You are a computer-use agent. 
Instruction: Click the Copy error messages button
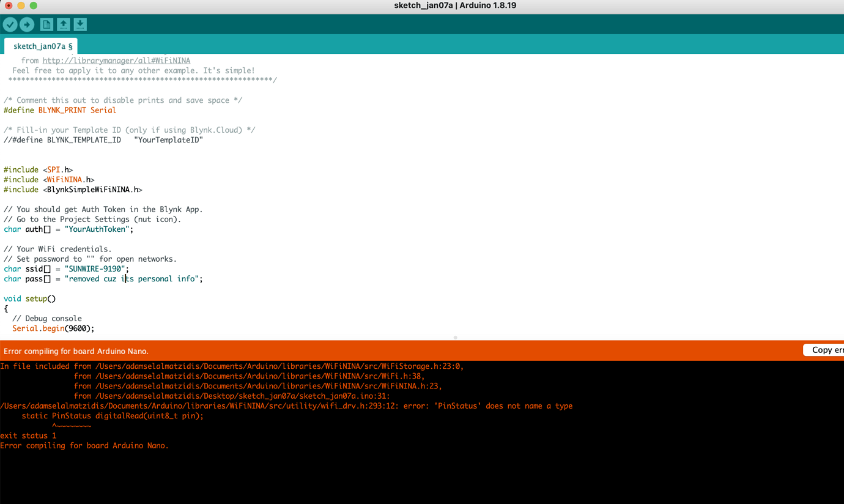824,349
